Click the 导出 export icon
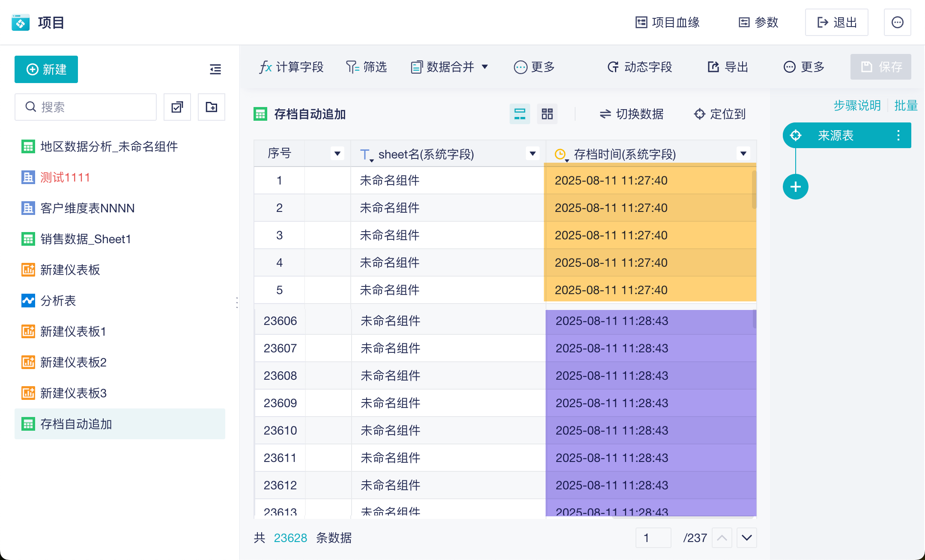Viewport: 925px width, 560px height. 713,67
